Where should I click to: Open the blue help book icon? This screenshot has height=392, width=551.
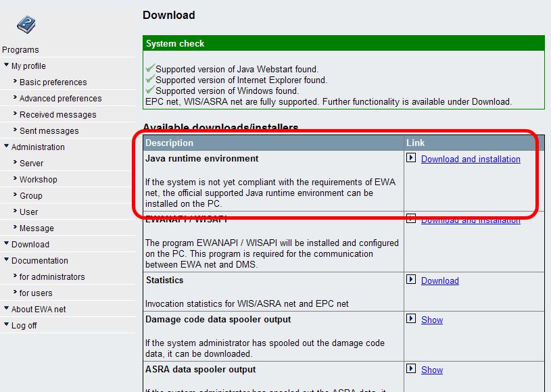(x=26, y=24)
